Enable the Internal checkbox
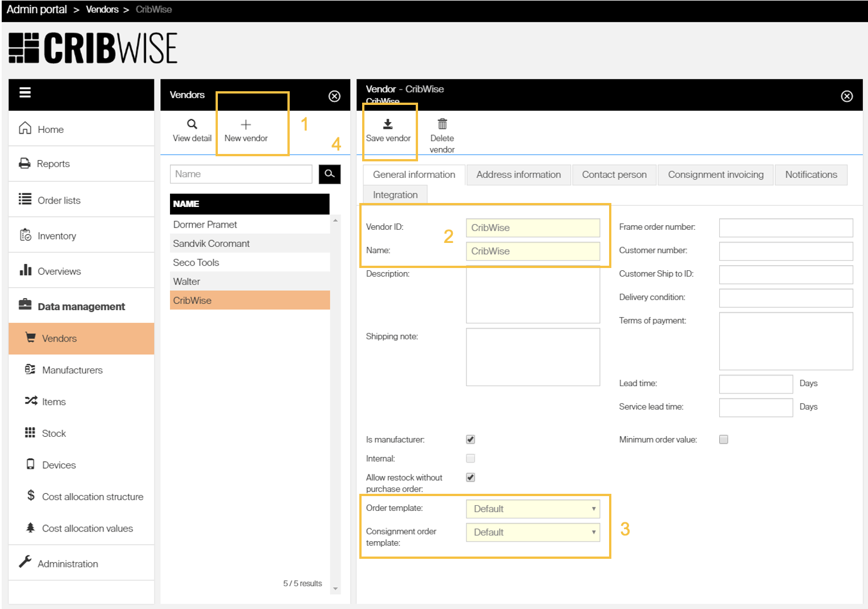Viewport: 868px width, 609px height. [470, 458]
